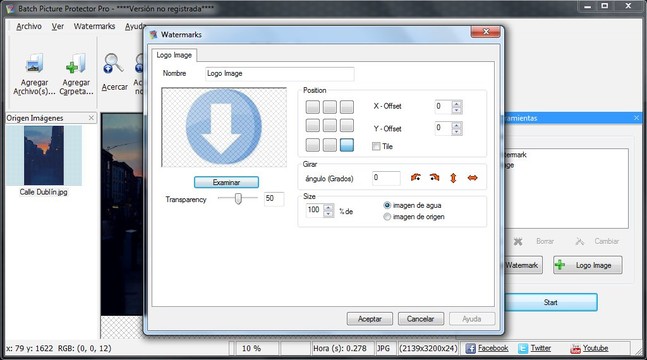The width and height of the screenshot is (647, 360).
Task: Click the Acercar zoom-in magnifier icon
Action: (x=113, y=64)
